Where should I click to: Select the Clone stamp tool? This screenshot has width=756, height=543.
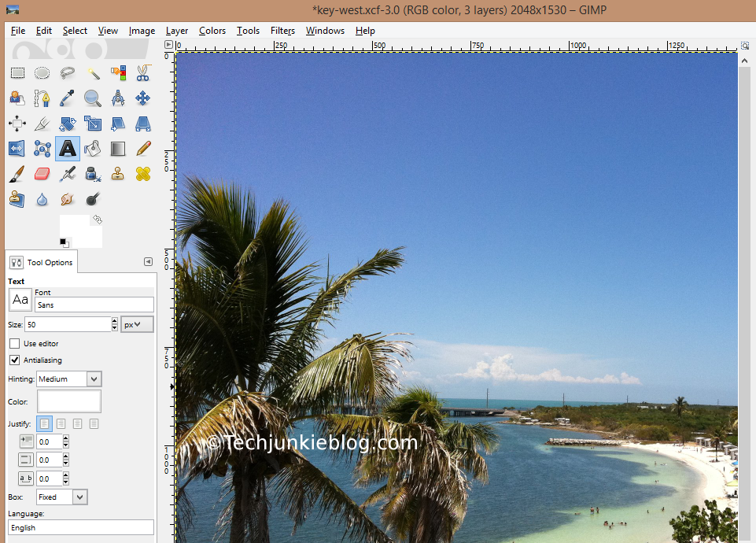118,174
